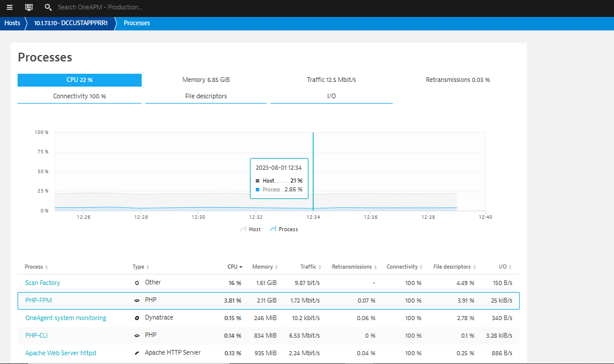Click the Hosts breadcrumb

coord(12,23)
